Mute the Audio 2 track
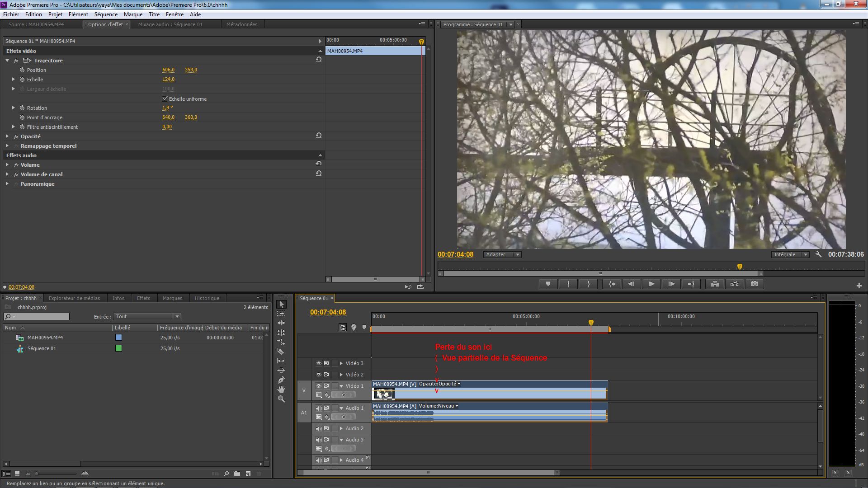 tap(318, 428)
